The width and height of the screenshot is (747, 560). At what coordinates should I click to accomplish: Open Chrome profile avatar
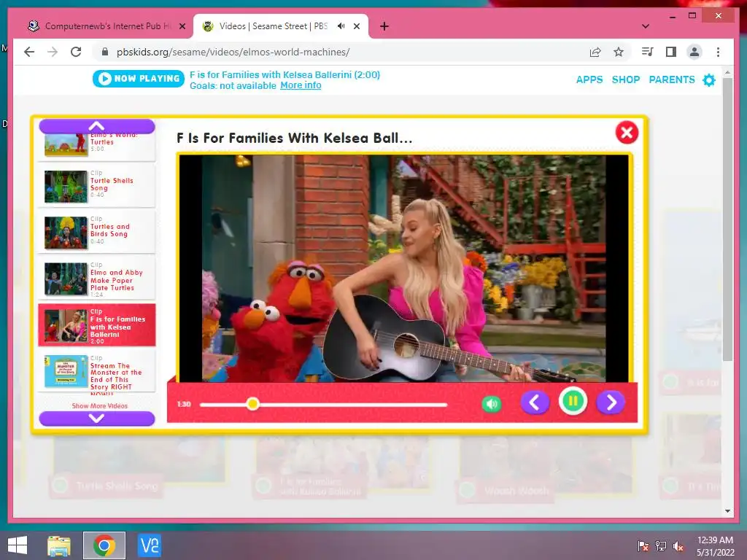pyautogui.click(x=694, y=52)
